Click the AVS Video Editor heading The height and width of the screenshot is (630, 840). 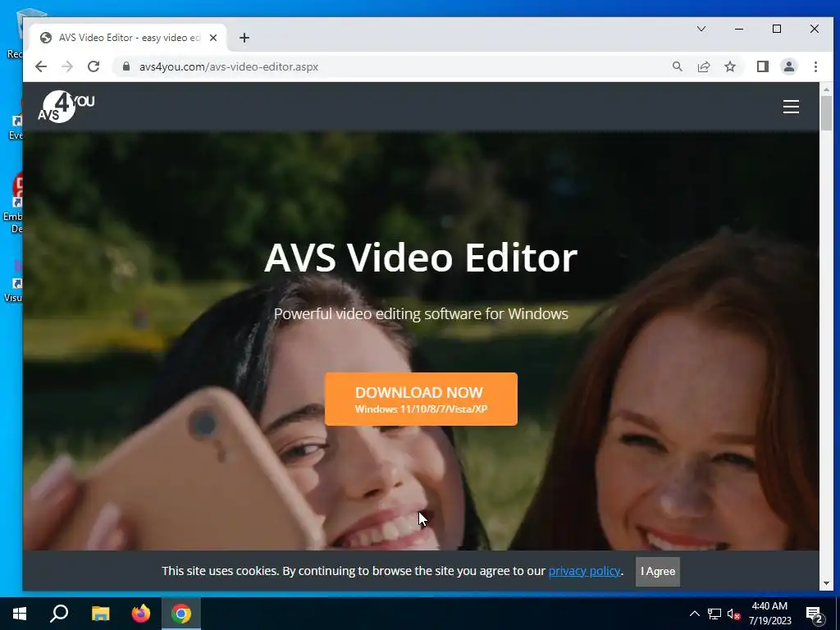point(421,258)
